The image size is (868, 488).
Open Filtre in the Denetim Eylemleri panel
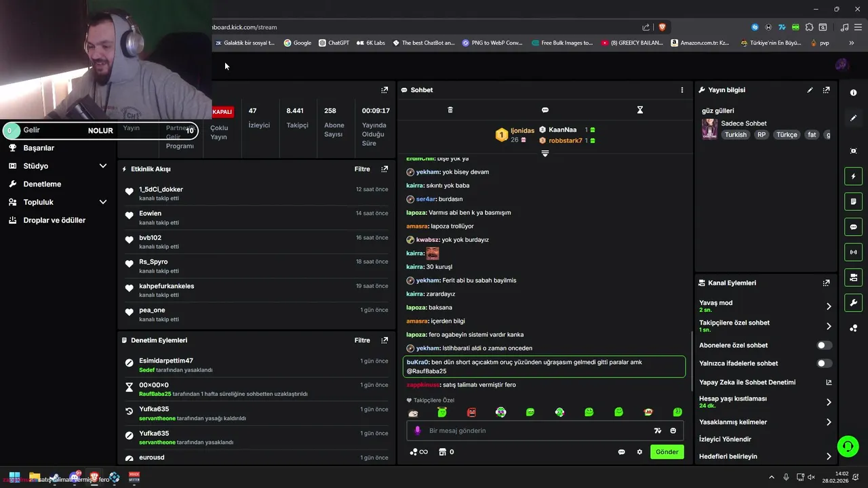(362, 340)
